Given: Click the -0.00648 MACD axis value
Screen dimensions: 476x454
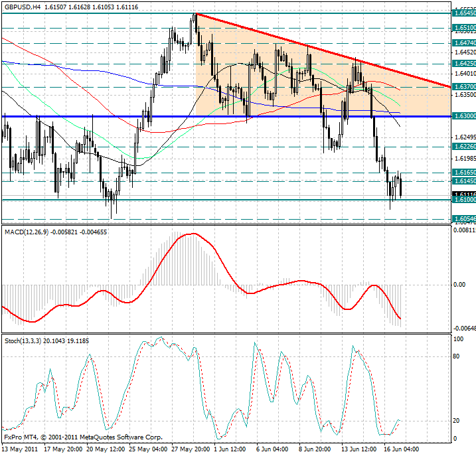Looking at the screenshot, I should (x=465, y=329).
